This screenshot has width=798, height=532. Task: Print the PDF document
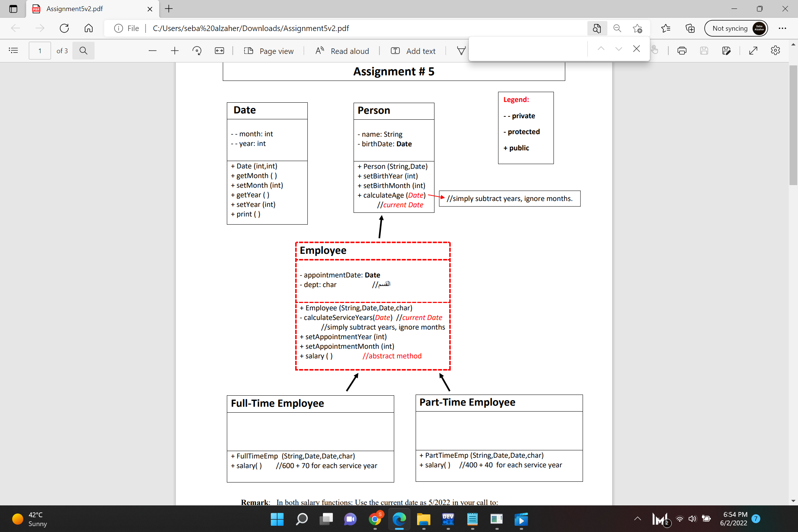(x=682, y=51)
